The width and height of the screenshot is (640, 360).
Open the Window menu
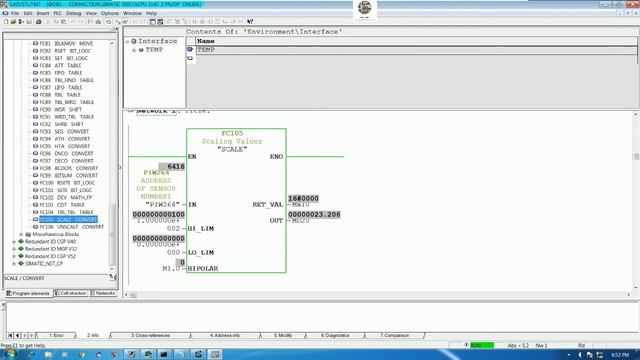132,13
